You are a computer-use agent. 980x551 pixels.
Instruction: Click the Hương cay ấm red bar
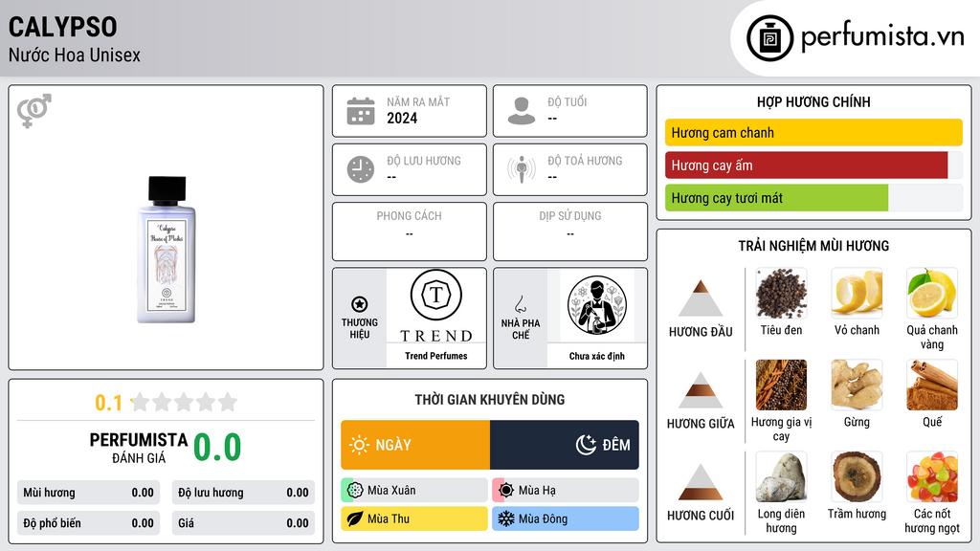pos(806,165)
